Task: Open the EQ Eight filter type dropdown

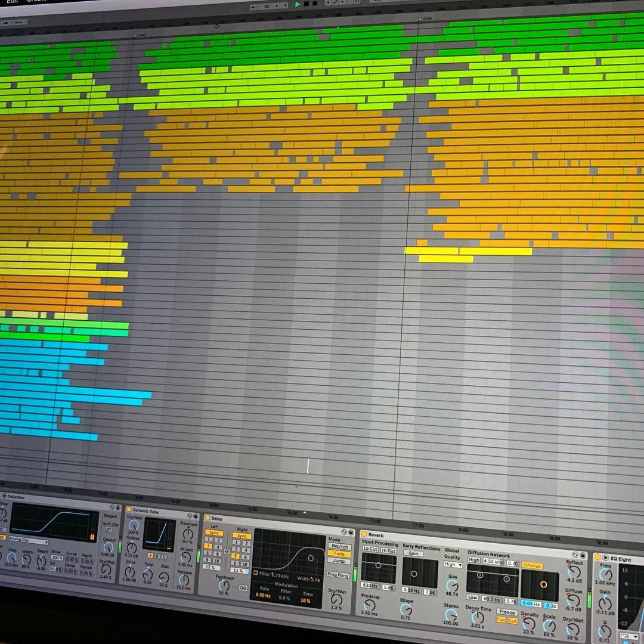Action: 628,636
